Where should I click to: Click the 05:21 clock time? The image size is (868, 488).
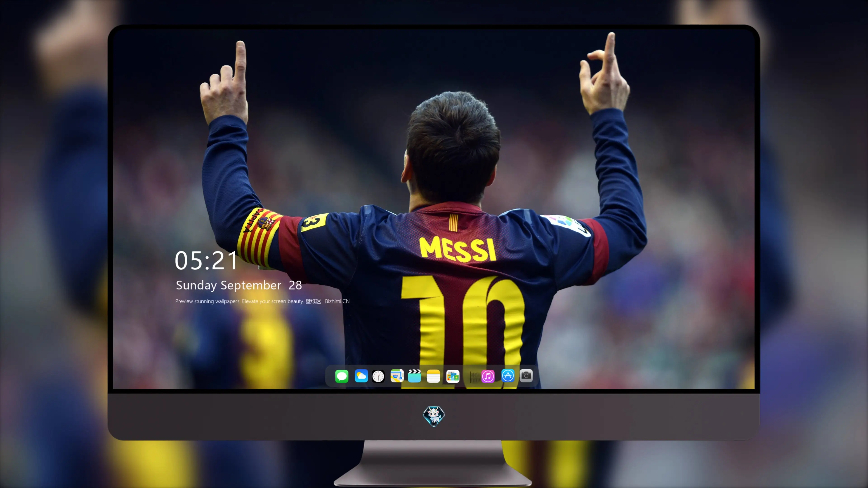point(206,261)
